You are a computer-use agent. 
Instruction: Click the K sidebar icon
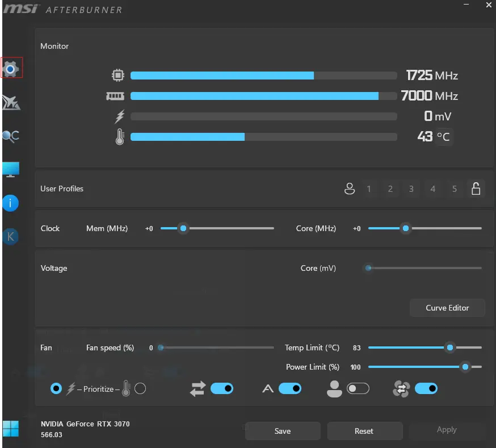point(10,236)
